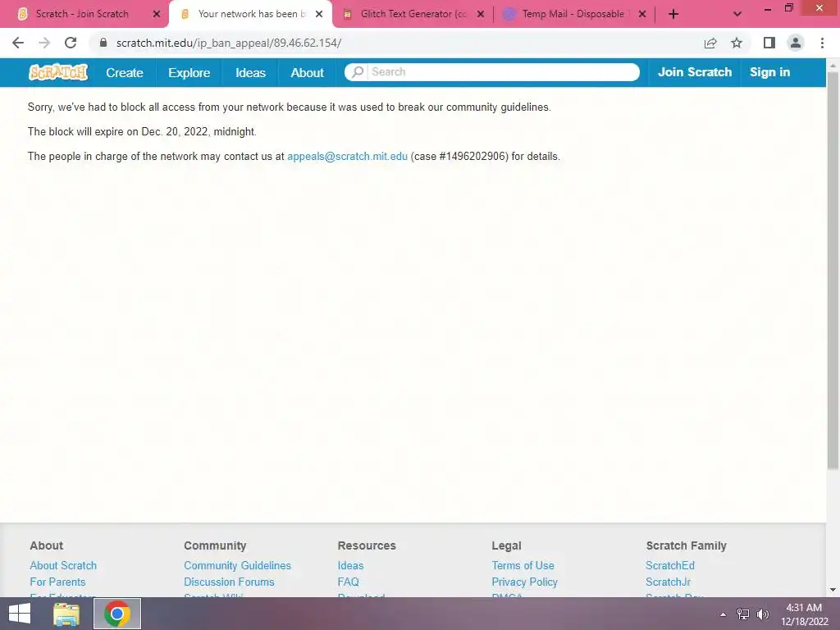Show hidden tray icons arrow
The image size is (840, 630).
[724, 614]
